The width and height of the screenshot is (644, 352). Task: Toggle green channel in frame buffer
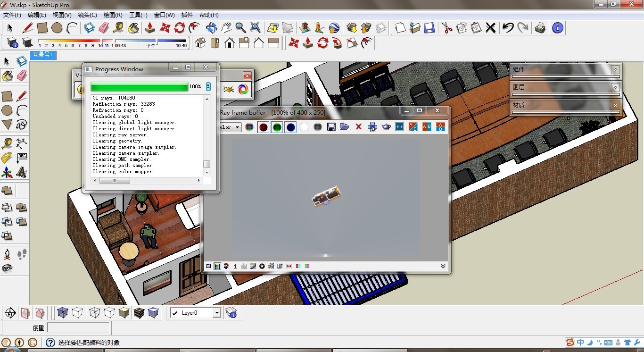pos(277,127)
